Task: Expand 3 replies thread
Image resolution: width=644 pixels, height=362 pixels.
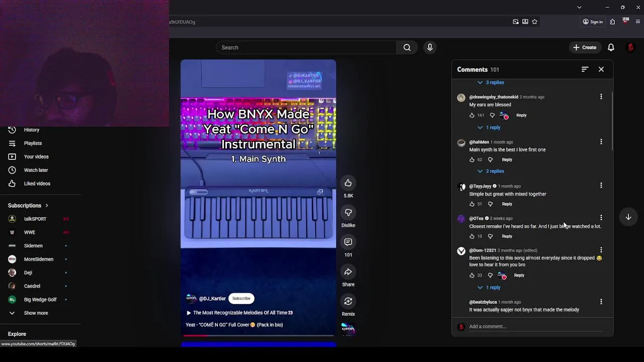Action: coord(491,82)
